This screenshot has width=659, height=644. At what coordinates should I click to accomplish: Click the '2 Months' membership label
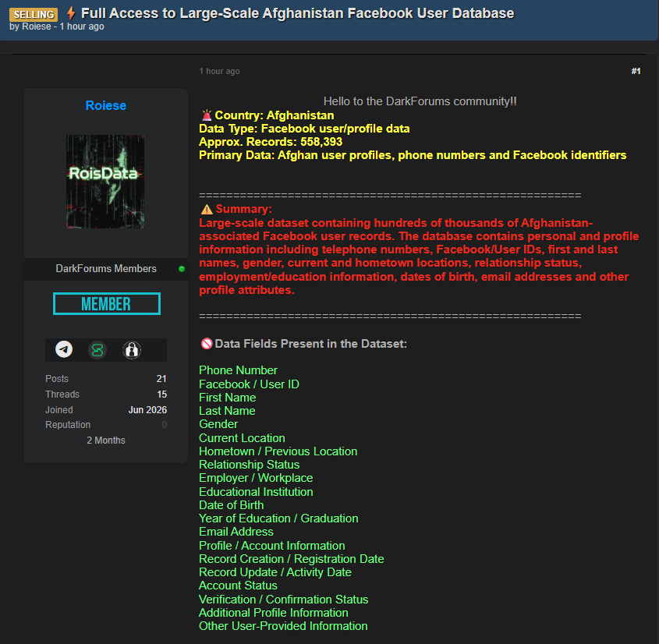[106, 441]
